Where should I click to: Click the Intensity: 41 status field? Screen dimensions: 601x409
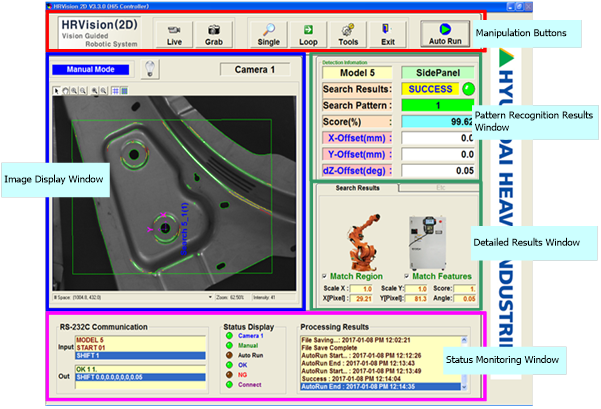[x=273, y=297]
